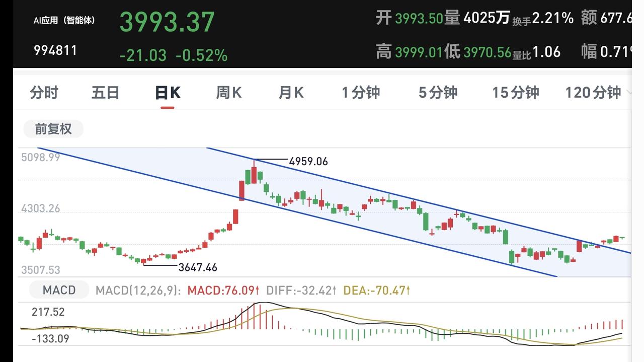Click the 5098.99 axis label

click(41, 157)
